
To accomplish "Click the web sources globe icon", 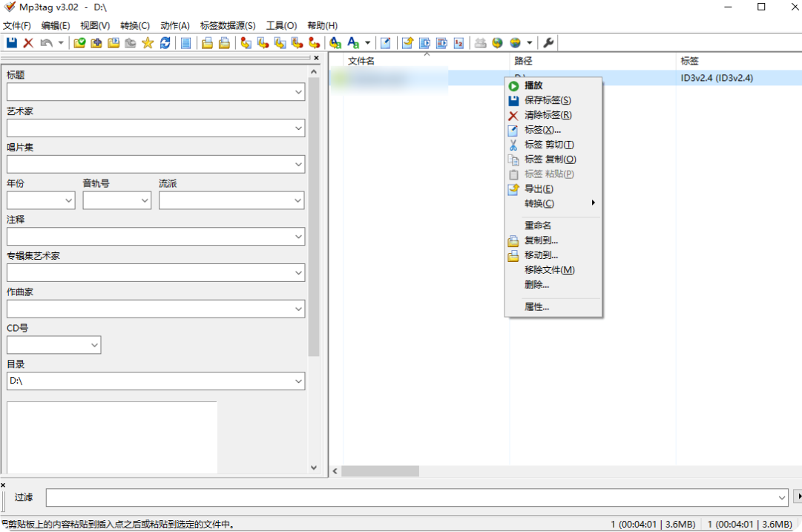I will (497, 42).
